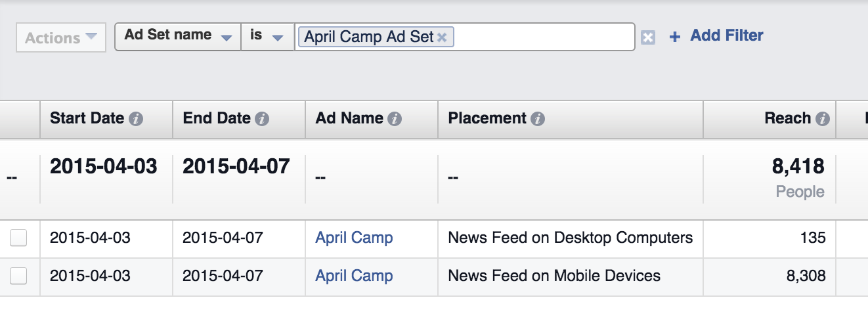Click the info icon beside End Date
Image resolution: width=868 pixels, height=327 pixels.
pyautogui.click(x=262, y=119)
